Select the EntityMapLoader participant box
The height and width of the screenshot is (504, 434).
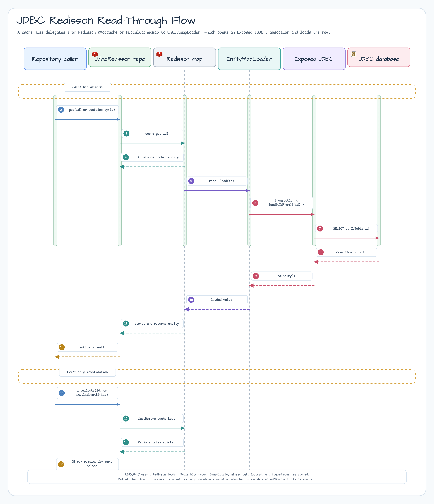(249, 59)
